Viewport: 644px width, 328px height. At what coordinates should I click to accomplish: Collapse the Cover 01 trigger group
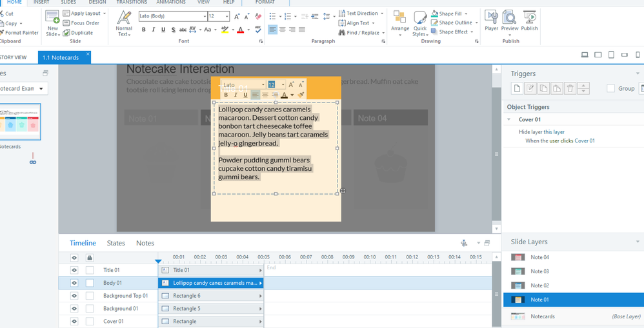click(x=508, y=119)
